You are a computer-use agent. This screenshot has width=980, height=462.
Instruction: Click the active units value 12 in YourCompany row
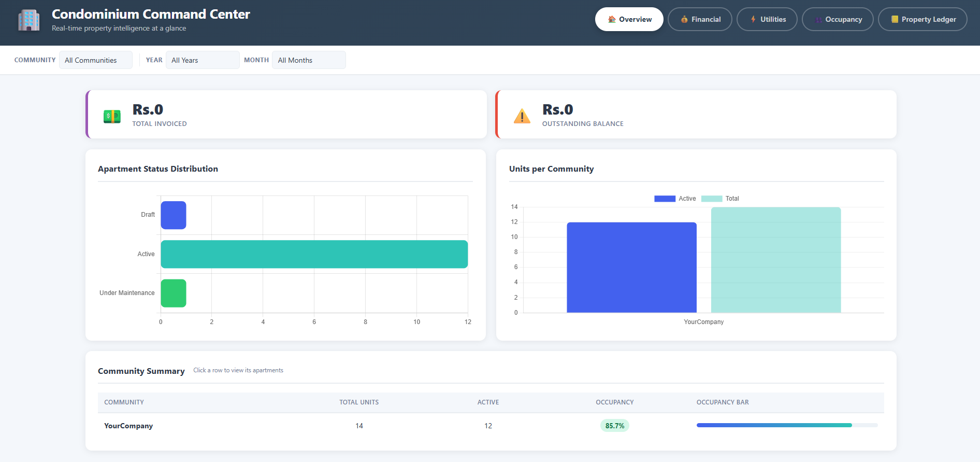(x=488, y=426)
